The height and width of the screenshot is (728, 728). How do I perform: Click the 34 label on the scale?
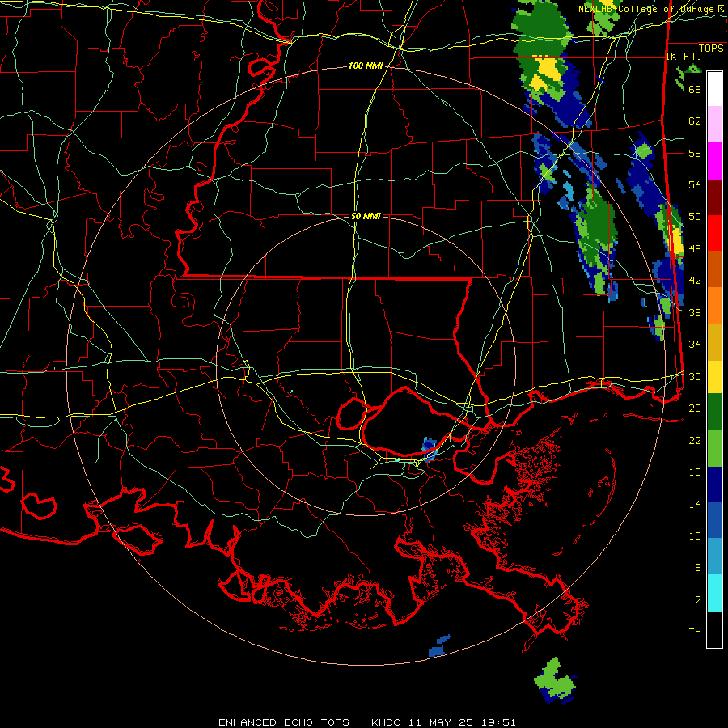point(695,344)
